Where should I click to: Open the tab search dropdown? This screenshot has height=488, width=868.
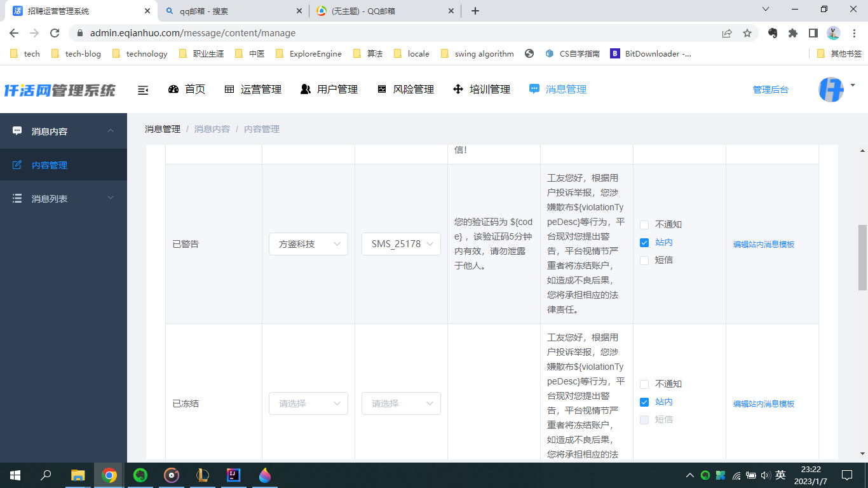click(x=765, y=10)
